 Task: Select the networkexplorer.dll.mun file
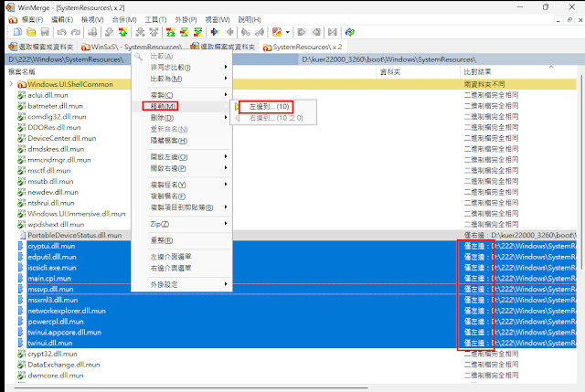67,311
